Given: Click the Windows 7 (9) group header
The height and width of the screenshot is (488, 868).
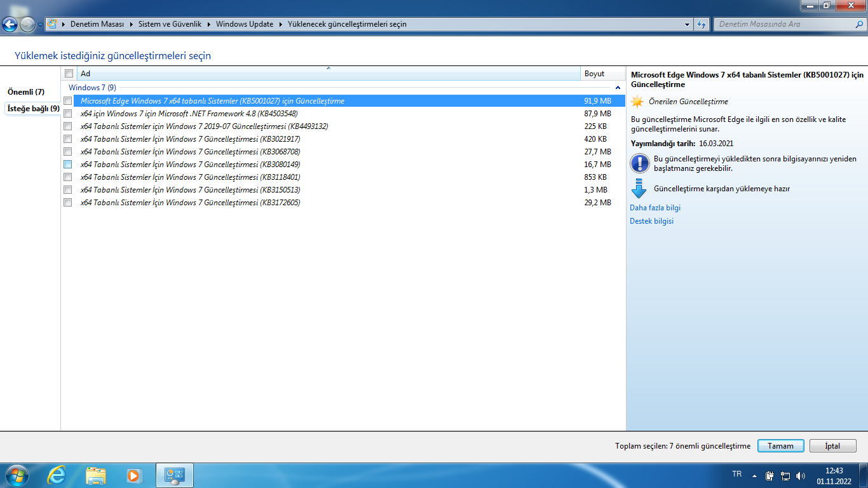Looking at the screenshot, I should point(92,88).
